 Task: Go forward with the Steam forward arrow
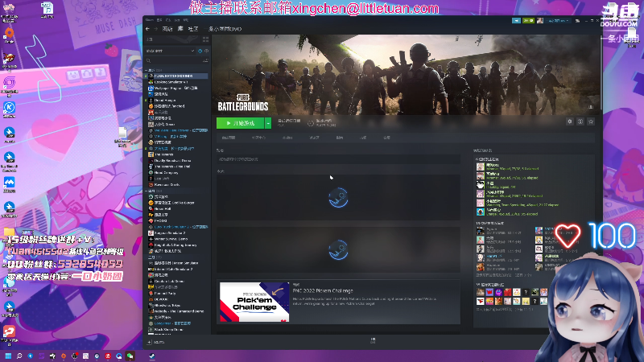pos(155,29)
